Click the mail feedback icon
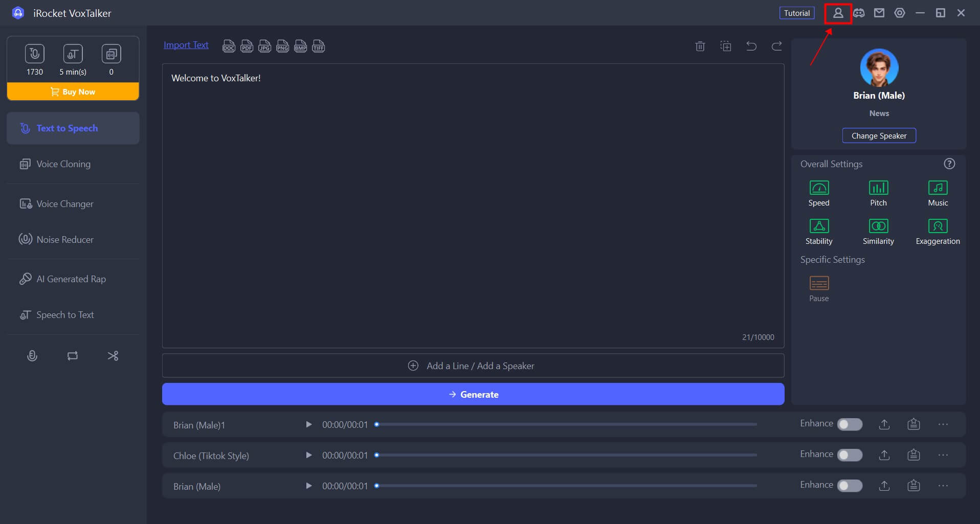 (879, 13)
